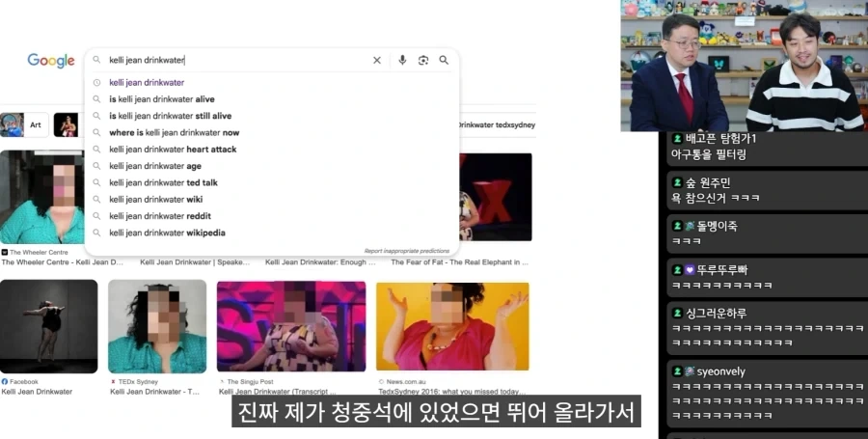868x439 pixels.
Task: Open The Singju Post image thumbnail
Action: [291, 326]
